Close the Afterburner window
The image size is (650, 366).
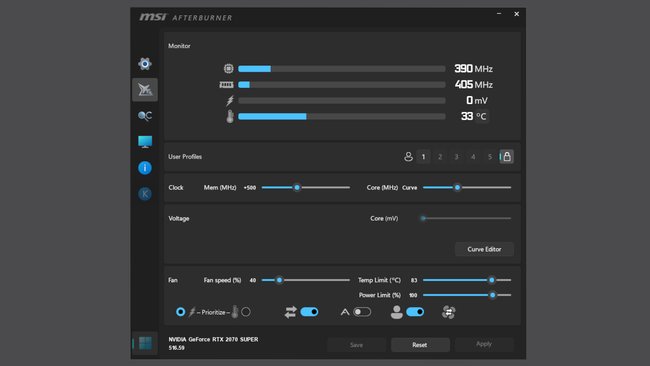pos(517,14)
